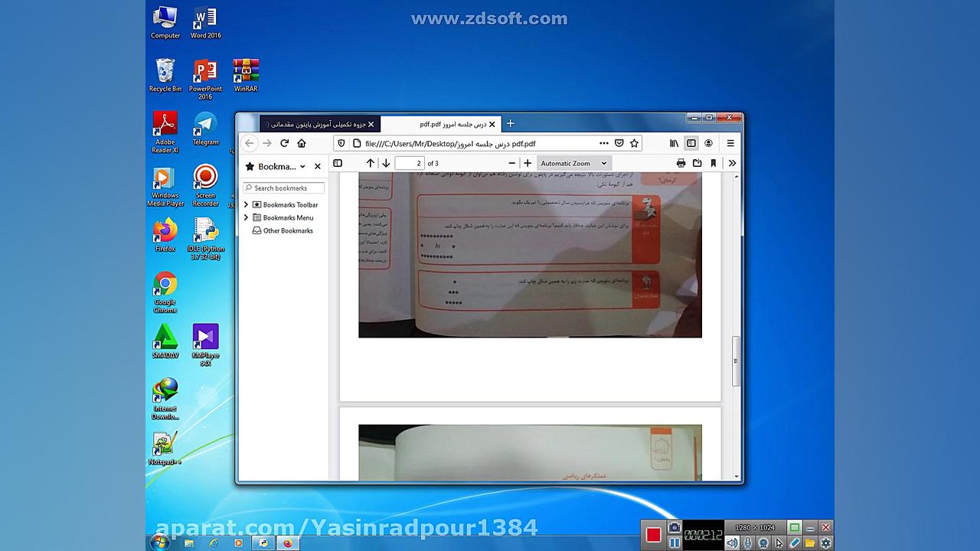The image size is (980, 551).
Task: Select the recorder's green capture region button
Action: (795, 527)
